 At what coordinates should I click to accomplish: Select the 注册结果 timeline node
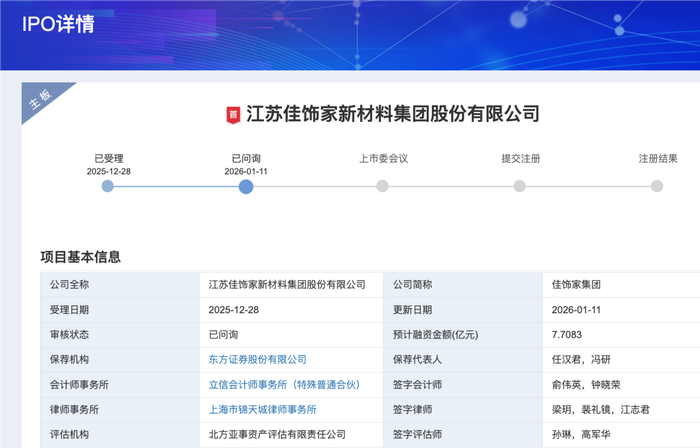click(x=657, y=186)
